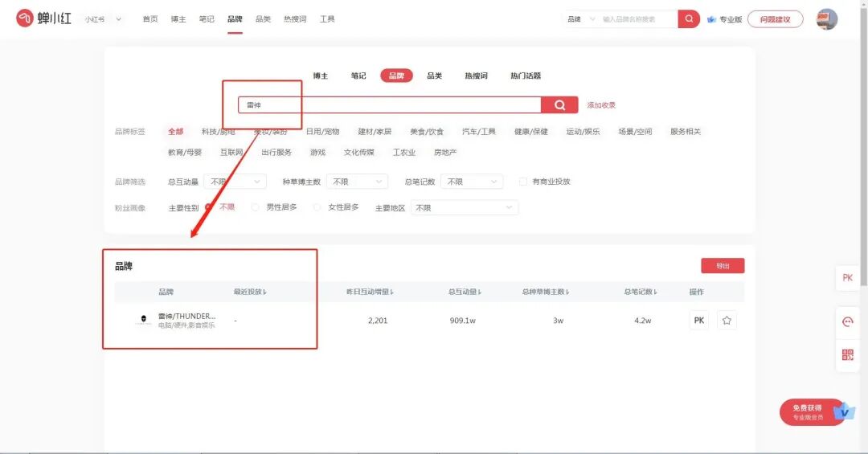Select the 男性居多 radio button
This screenshot has height=454, width=868.
tap(256, 207)
